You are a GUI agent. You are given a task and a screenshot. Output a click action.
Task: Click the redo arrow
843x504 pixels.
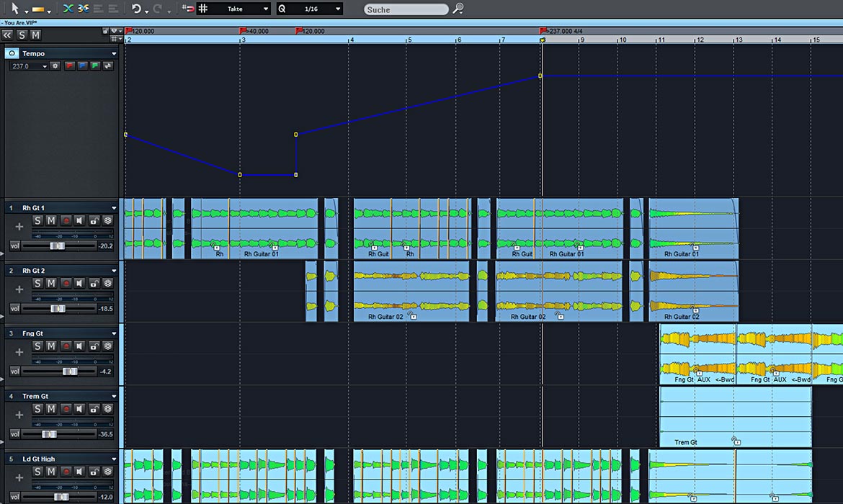click(x=158, y=9)
